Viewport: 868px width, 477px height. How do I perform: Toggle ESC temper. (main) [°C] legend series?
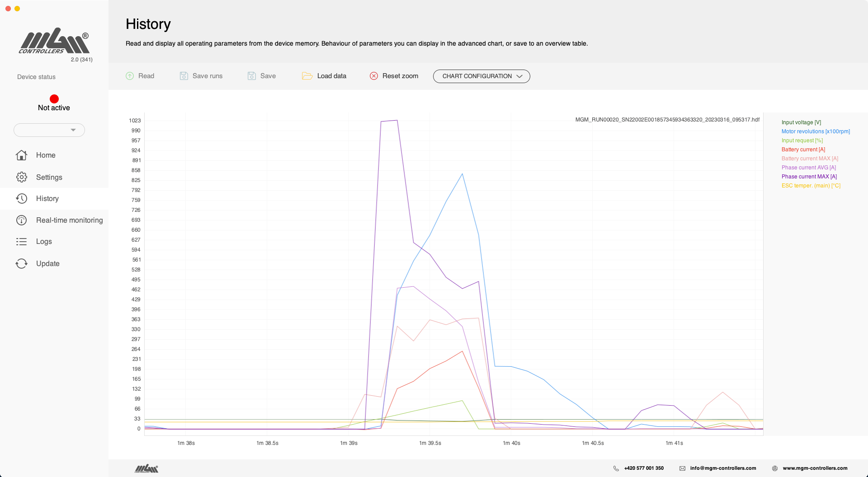click(811, 186)
